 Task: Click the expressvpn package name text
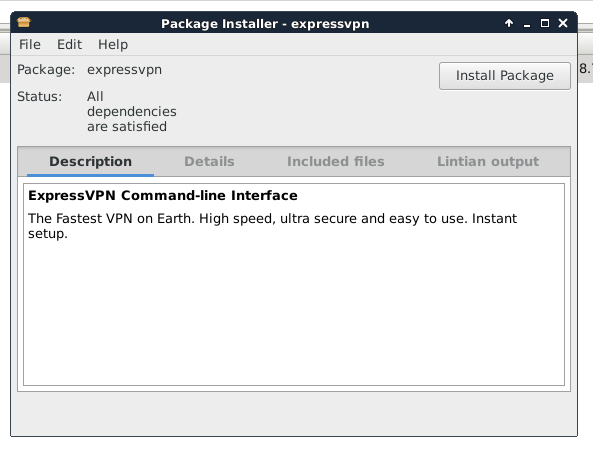pyautogui.click(x=124, y=70)
